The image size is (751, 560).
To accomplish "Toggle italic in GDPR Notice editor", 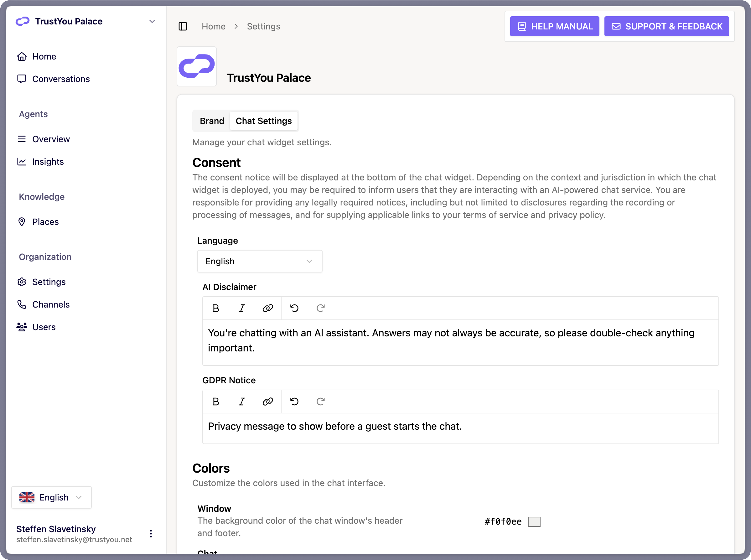I will 242,401.
